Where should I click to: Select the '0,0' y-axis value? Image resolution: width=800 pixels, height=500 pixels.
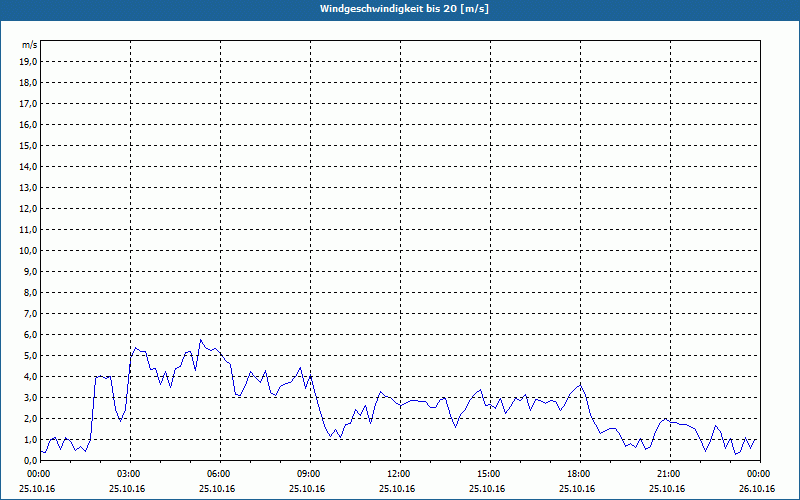(x=31, y=460)
